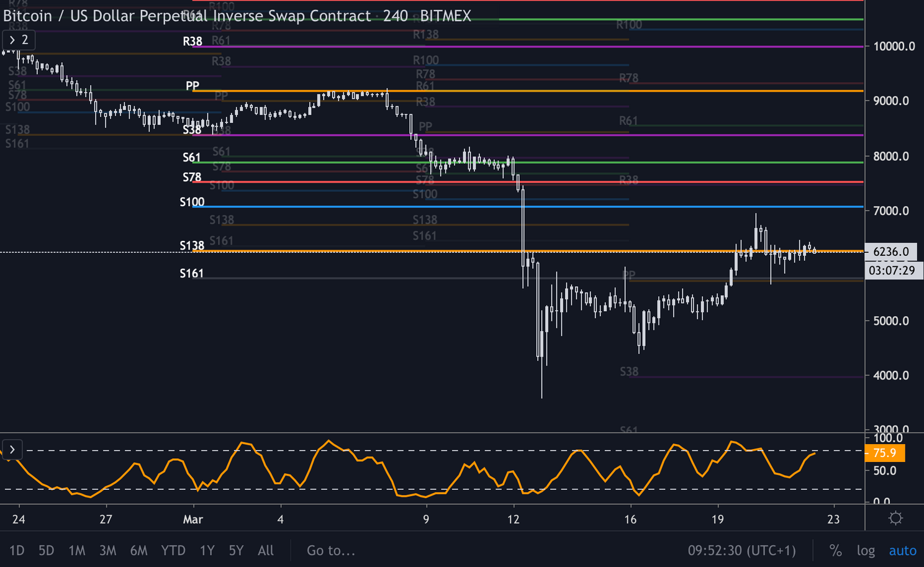Select the 1D time range

17,550
